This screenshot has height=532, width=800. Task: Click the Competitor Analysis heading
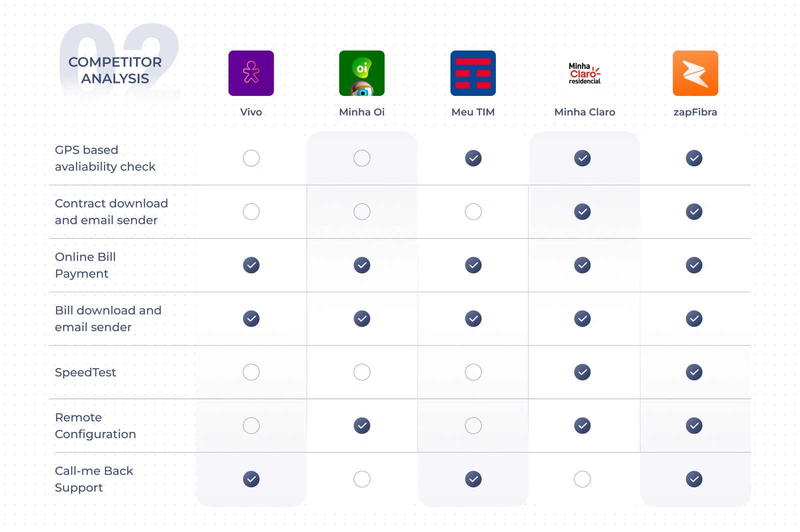(115, 70)
